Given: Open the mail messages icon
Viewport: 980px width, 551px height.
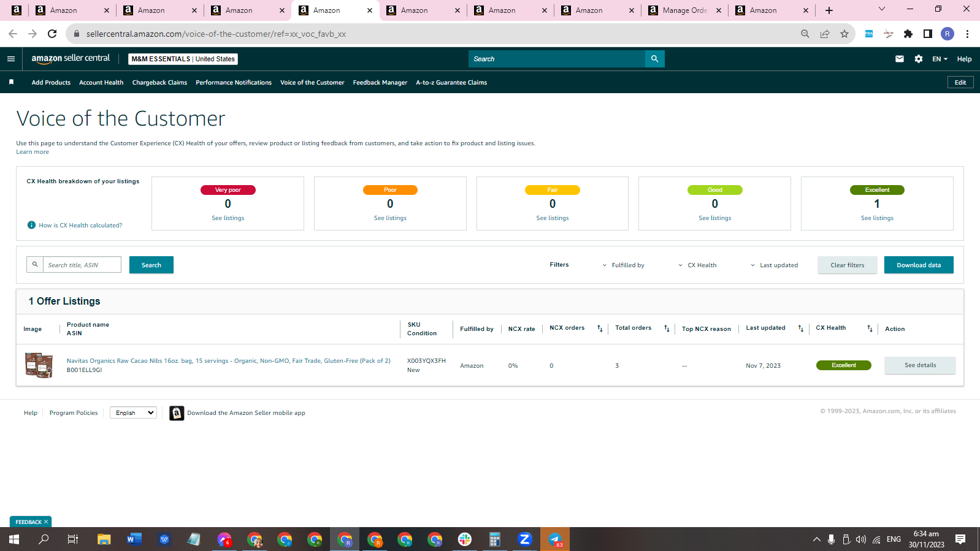Looking at the screenshot, I should coord(900,59).
